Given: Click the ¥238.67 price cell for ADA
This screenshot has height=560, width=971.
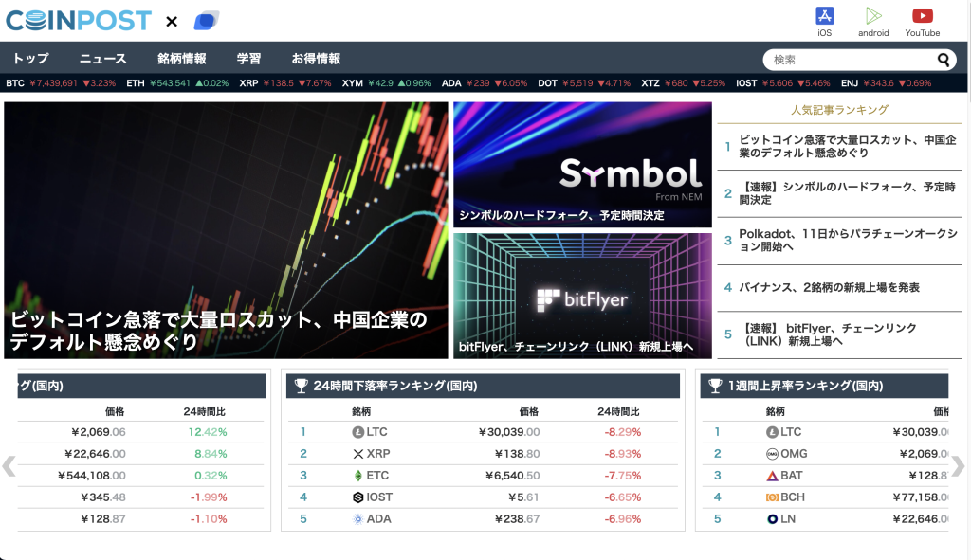Looking at the screenshot, I should coord(517,519).
